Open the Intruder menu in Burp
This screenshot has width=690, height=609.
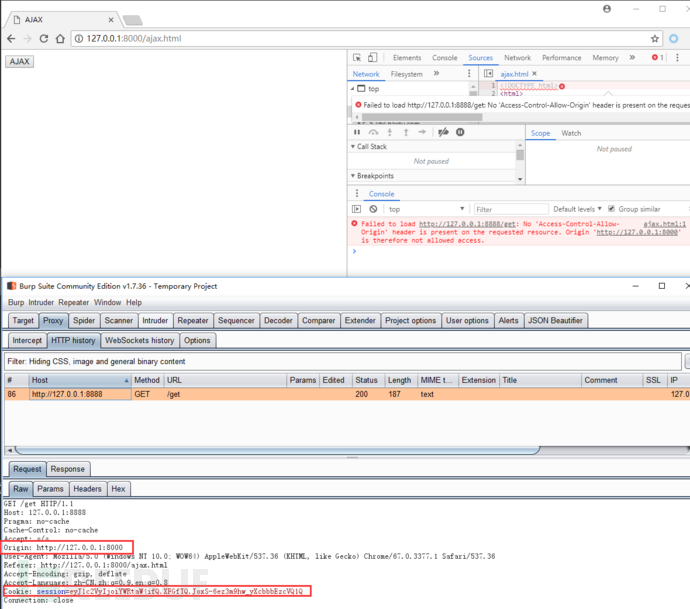[43, 302]
